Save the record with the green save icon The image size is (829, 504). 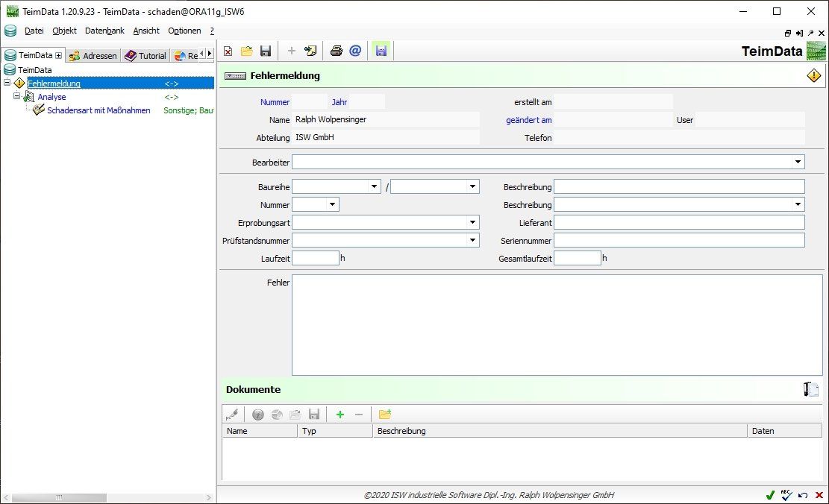(x=381, y=51)
